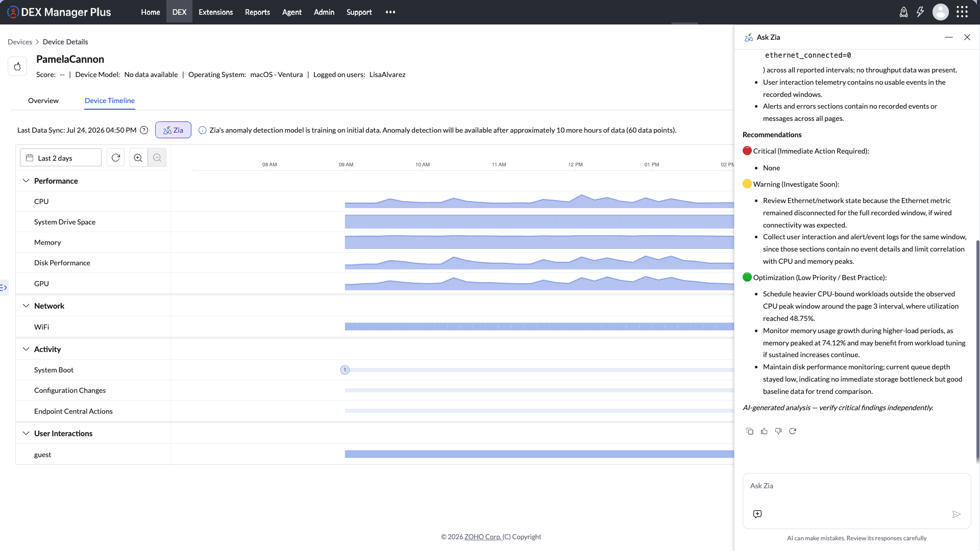Click the Apple device icon beside PamelaCannon
980x551 pixels.
click(17, 66)
